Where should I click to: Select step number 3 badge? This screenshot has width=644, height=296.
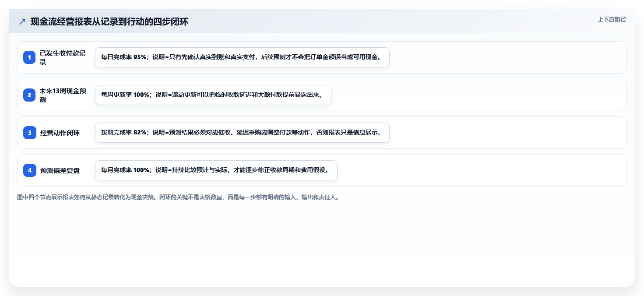click(x=29, y=133)
